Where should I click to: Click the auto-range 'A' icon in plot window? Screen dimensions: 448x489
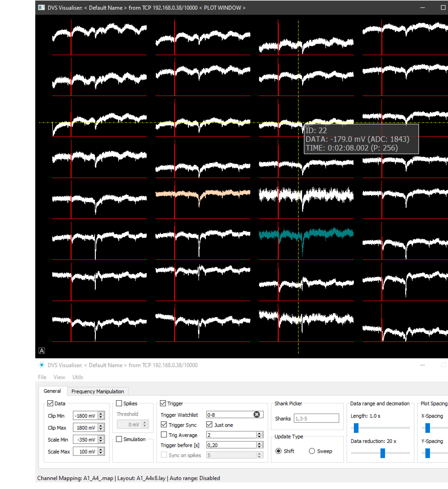coord(42,351)
